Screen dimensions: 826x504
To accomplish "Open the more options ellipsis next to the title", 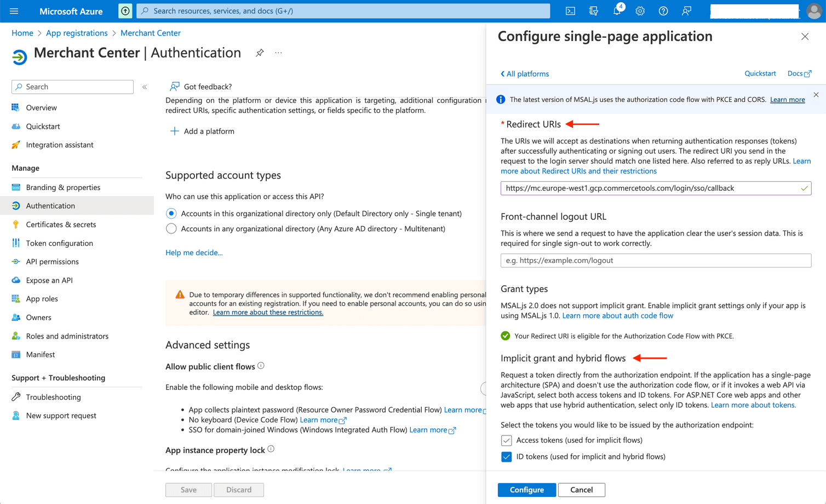I will point(278,53).
